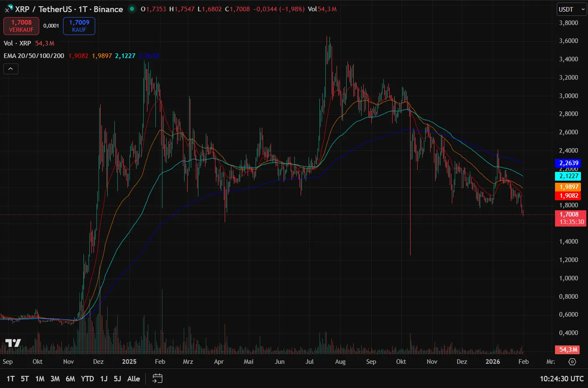Click the red 54,3M volume label on price axis

(x=568, y=350)
